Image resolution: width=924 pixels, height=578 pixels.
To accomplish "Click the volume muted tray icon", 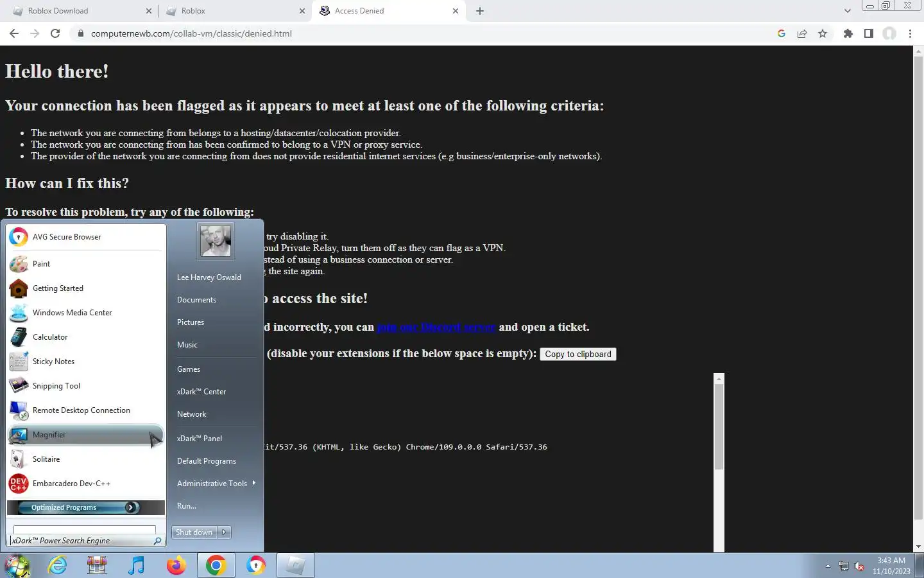I will pyautogui.click(x=859, y=566).
